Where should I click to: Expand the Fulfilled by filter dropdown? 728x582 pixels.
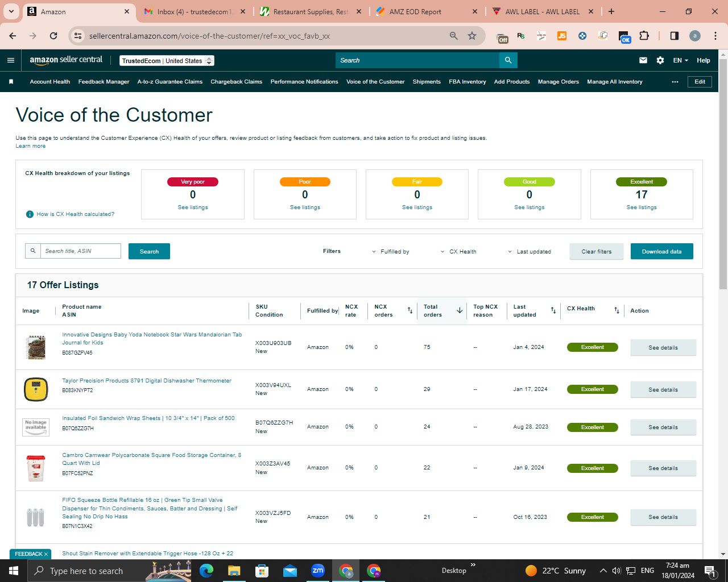point(391,252)
